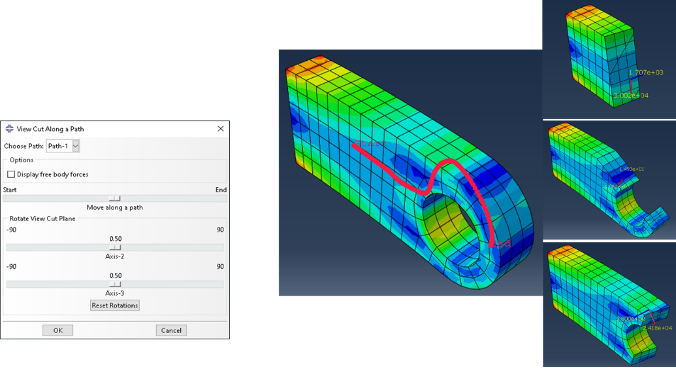Click the Axis-3 rotation slider handle
This screenshot has width=676, height=368.
pyautogui.click(x=115, y=284)
